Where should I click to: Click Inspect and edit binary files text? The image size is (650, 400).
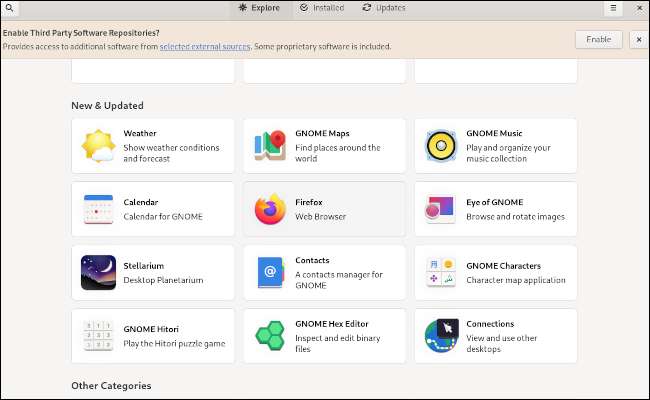pos(337,343)
